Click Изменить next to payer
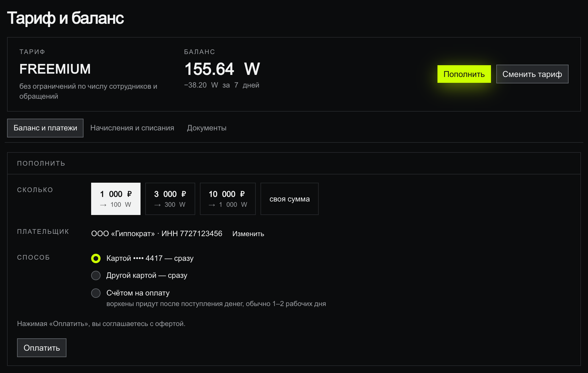 248,234
